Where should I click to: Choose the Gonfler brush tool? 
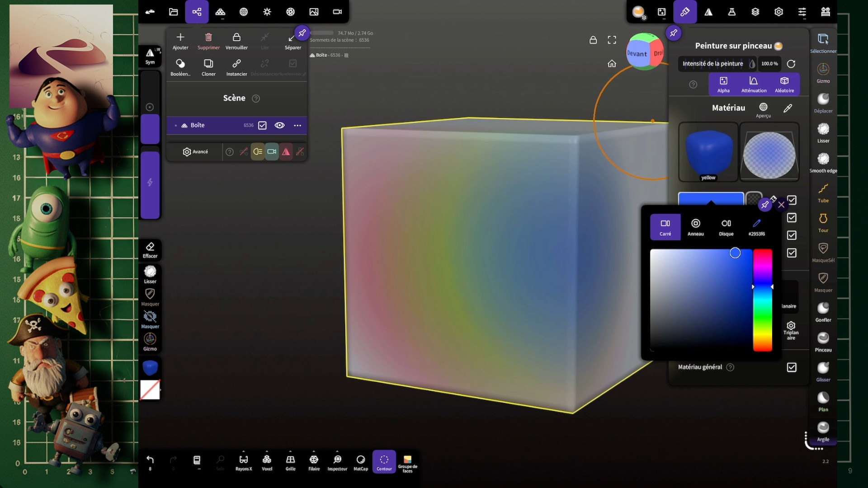823,311
